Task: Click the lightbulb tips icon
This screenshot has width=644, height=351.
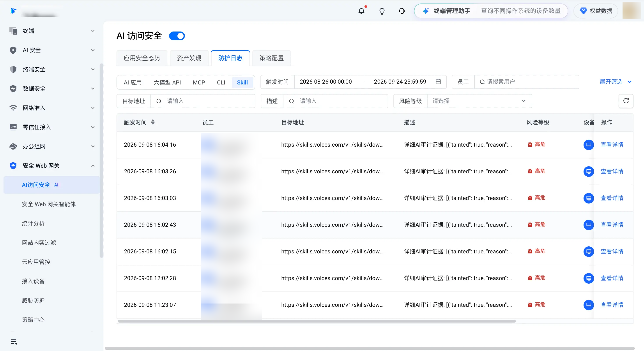Action: pos(382,11)
